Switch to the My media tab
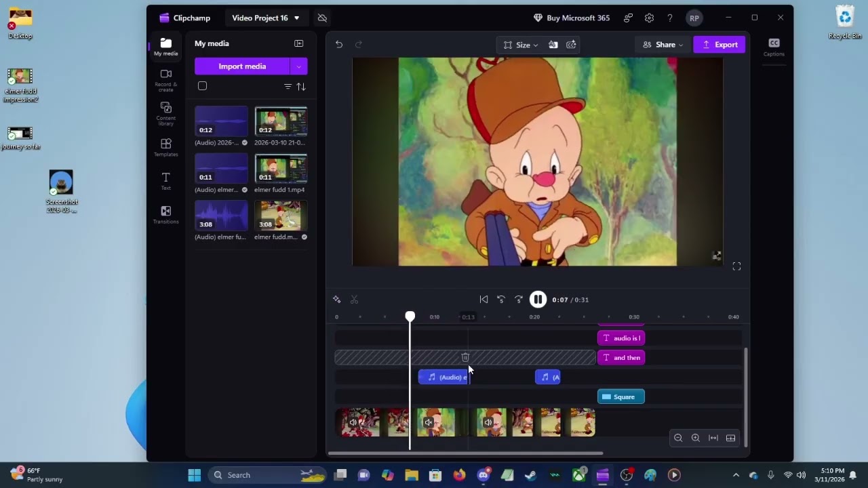Screen dimensions: 868x488 (165, 47)
